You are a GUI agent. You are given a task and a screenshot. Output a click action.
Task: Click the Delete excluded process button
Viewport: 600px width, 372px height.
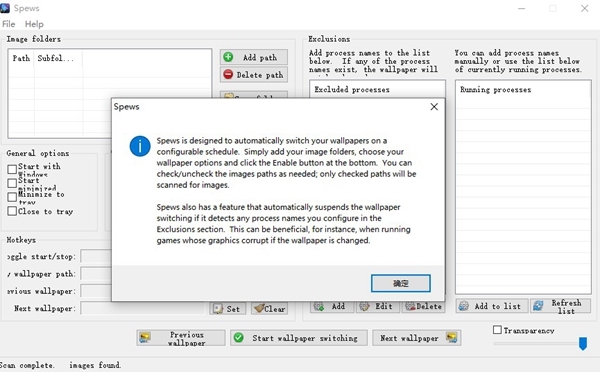pyautogui.click(x=424, y=307)
